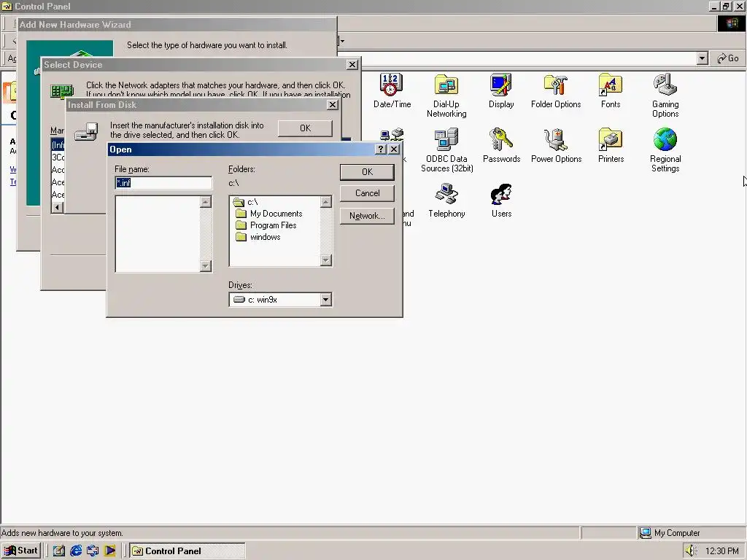Click the Start button
This screenshot has width=747, height=560.
click(20, 551)
